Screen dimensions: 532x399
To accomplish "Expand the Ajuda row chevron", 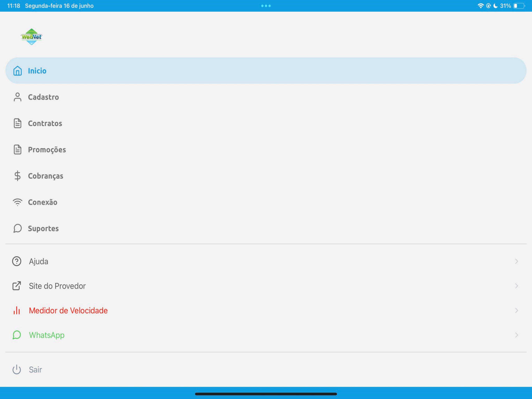I will pos(516,261).
